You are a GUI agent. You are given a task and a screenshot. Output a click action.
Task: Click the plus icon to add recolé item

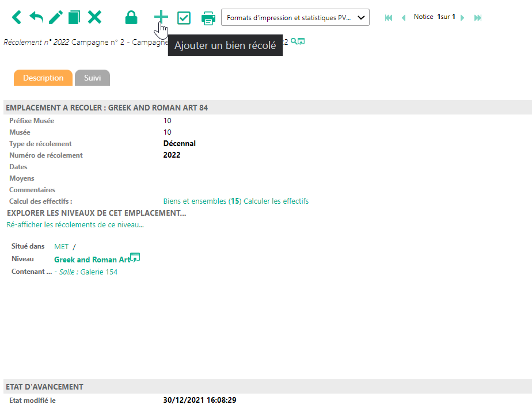[161, 17]
